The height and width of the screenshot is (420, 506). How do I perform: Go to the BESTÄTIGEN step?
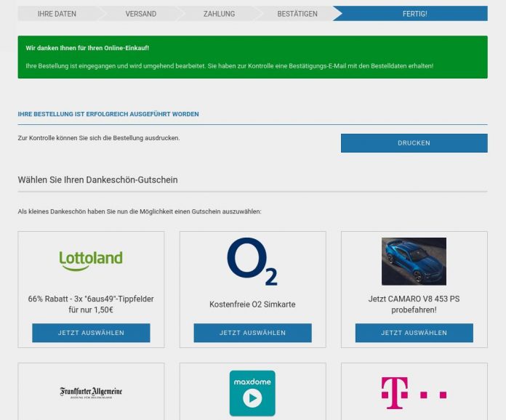[297, 14]
